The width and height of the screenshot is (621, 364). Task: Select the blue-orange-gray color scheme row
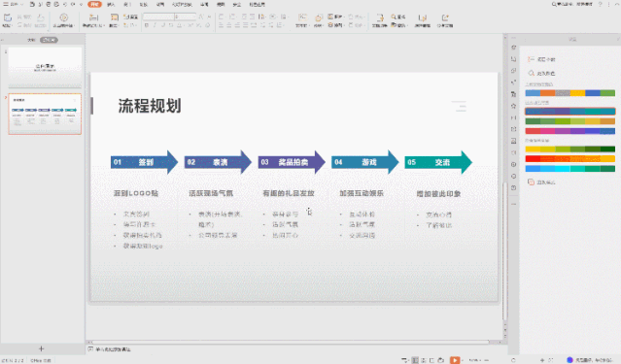coord(569,93)
